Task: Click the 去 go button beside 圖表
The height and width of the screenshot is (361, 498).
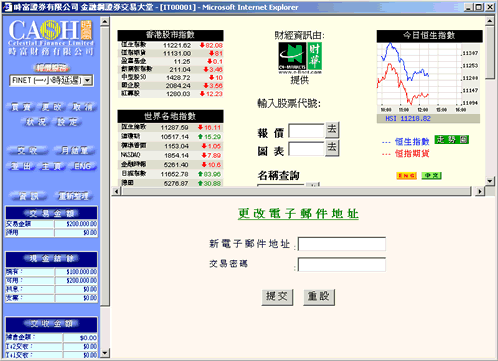Action: pos(332,148)
